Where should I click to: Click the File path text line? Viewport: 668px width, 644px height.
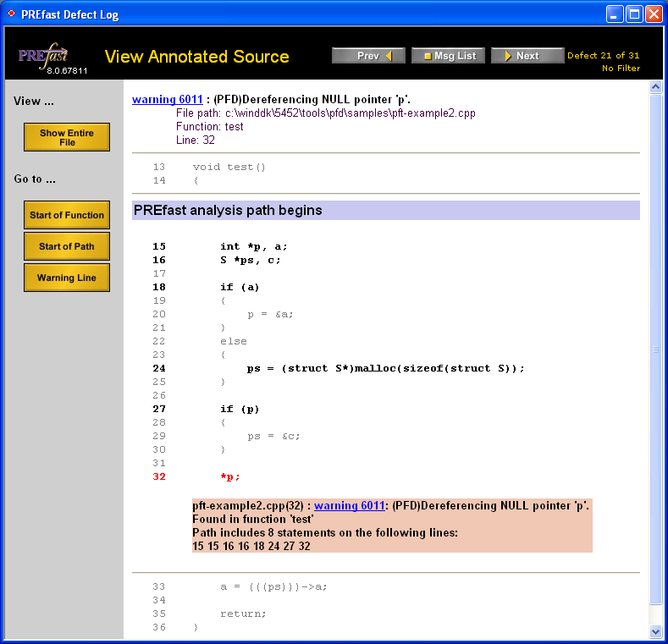click(325, 113)
